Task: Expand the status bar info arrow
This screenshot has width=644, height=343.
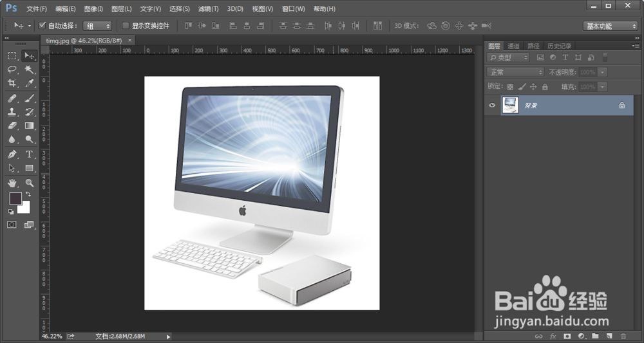Action: tap(167, 337)
